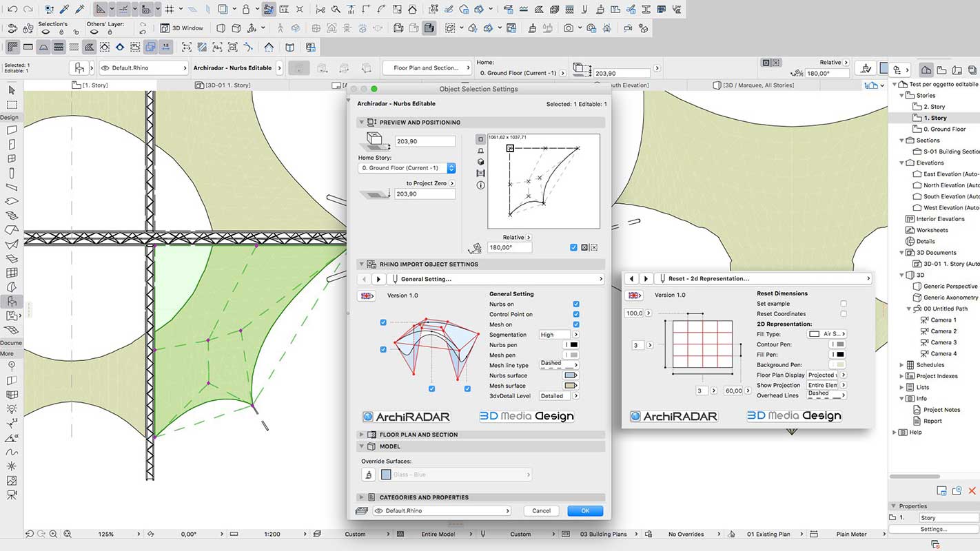Enable the Set example checkbox
Image resolution: width=980 pixels, height=551 pixels.
click(844, 304)
